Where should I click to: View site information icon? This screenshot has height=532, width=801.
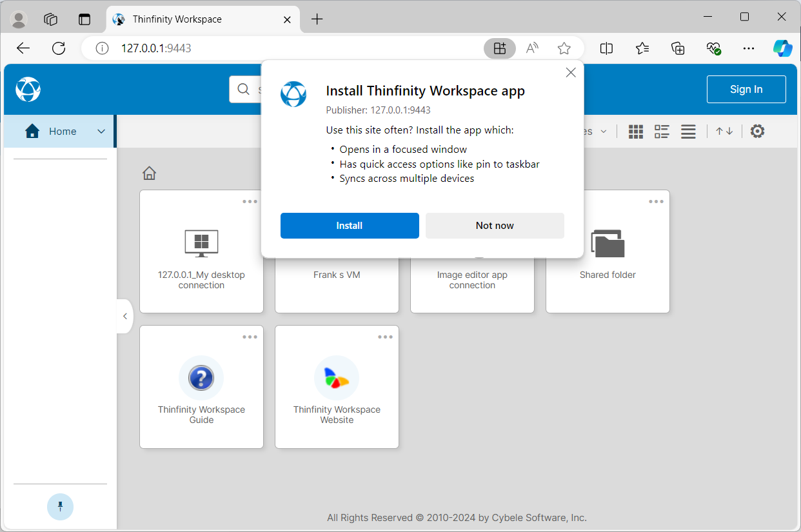(101, 48)
